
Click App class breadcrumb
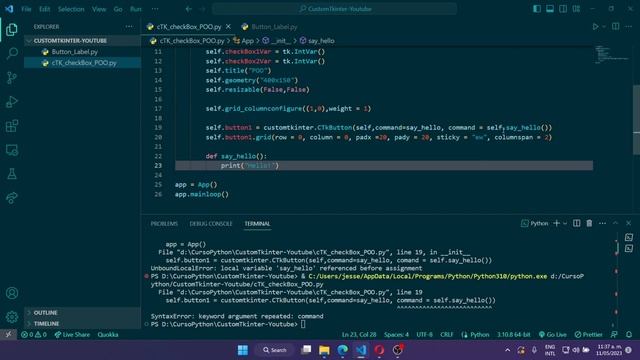(243, 41)
